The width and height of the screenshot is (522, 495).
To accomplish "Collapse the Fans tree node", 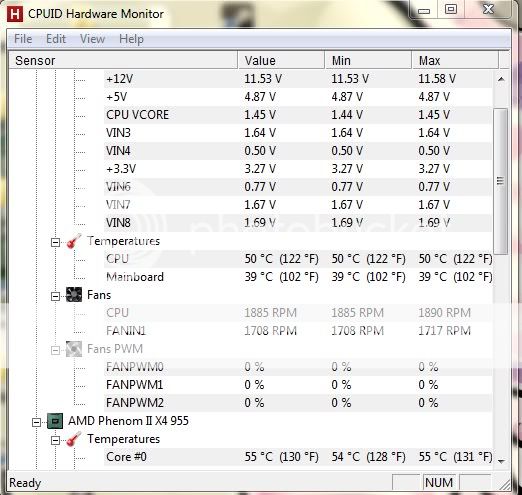I will [x=55, y=296].
